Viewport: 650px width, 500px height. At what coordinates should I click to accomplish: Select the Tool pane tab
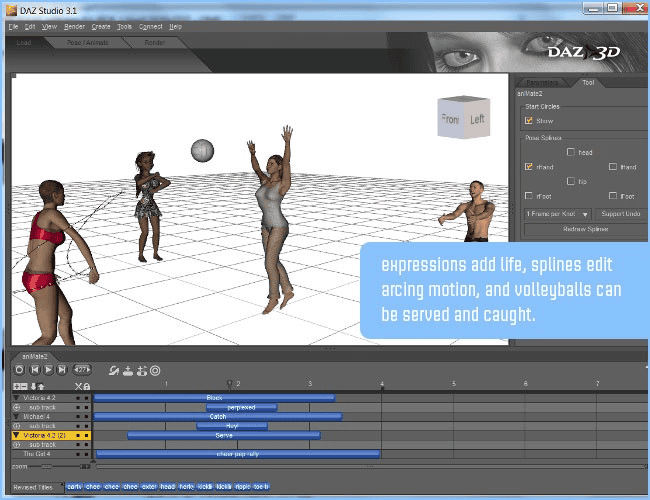[588, 83]
